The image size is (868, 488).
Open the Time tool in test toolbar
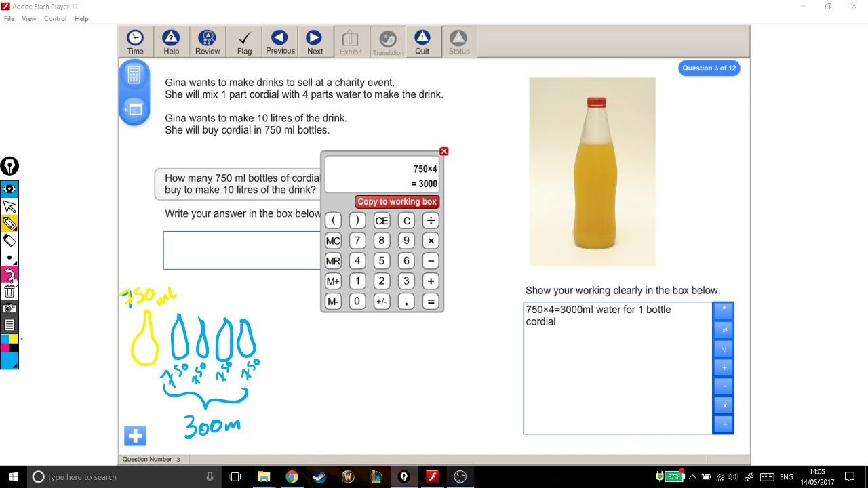click(x=136, y=42)
